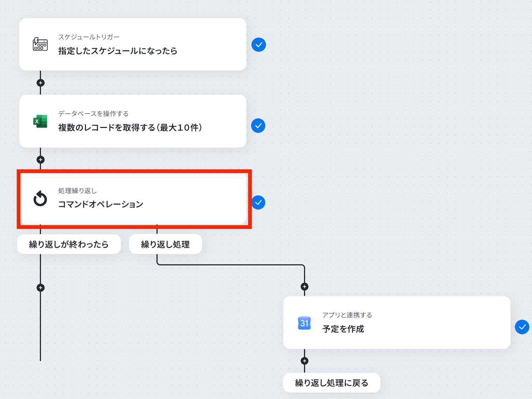
Task: Add step below the 予定を作成 card
Action: click(x=305, y=361)
